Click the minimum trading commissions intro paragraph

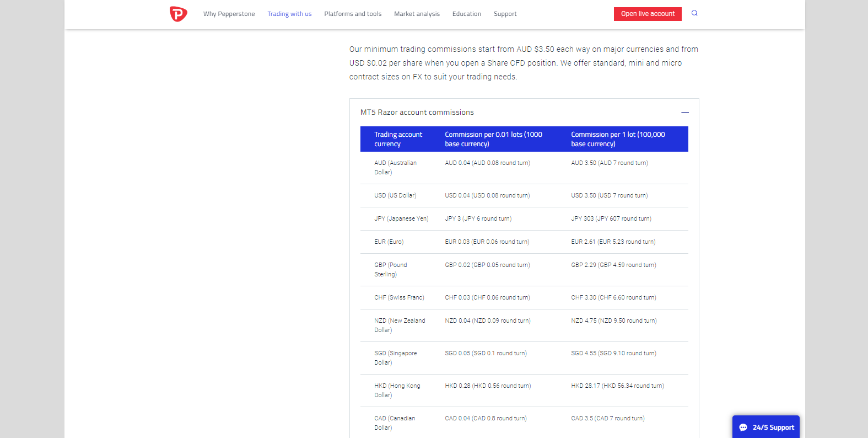click(524, 63)
